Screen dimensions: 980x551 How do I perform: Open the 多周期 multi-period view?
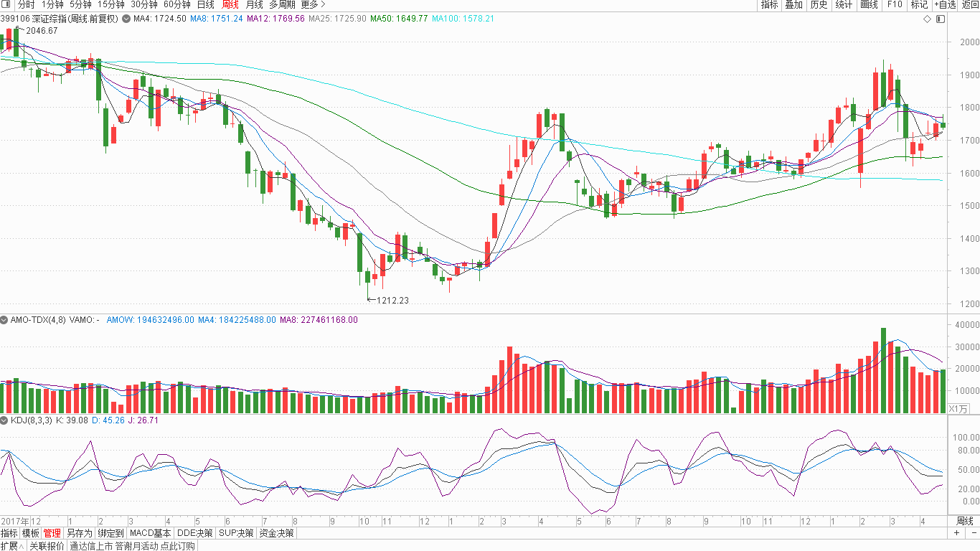[282, 4]
